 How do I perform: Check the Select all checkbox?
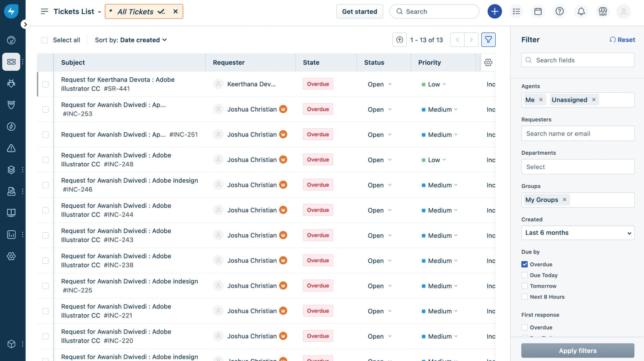[44, 40]
